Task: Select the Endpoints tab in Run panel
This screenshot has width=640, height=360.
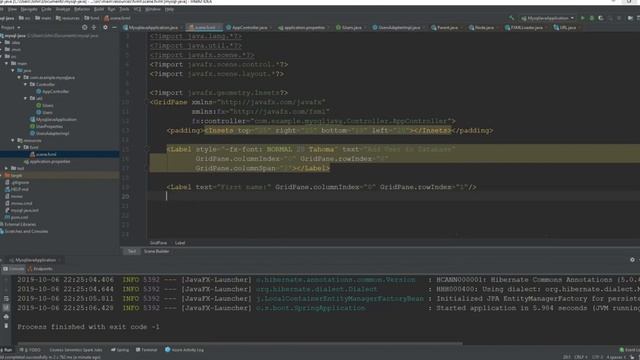Action: pyautogui.click(x=40, y=269)
